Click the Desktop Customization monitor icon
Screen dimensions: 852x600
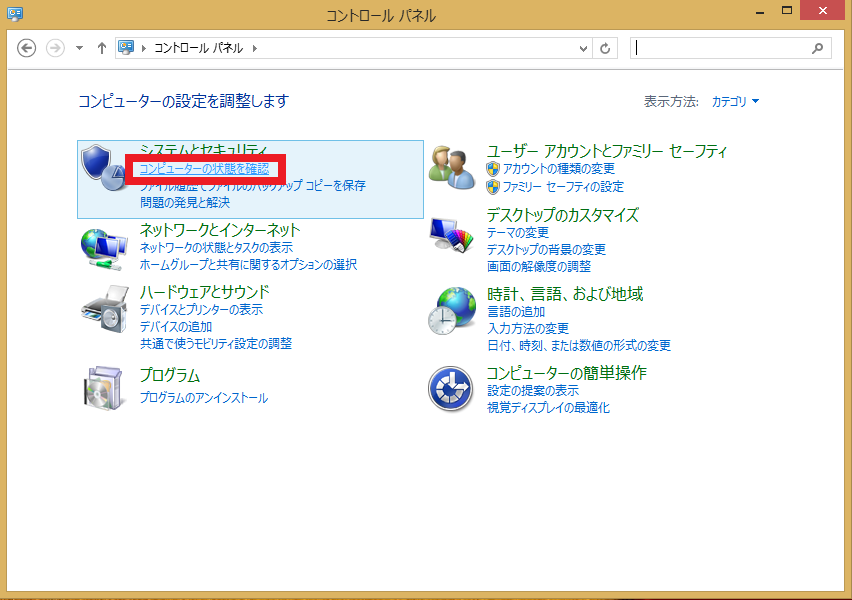coord(451,237)
